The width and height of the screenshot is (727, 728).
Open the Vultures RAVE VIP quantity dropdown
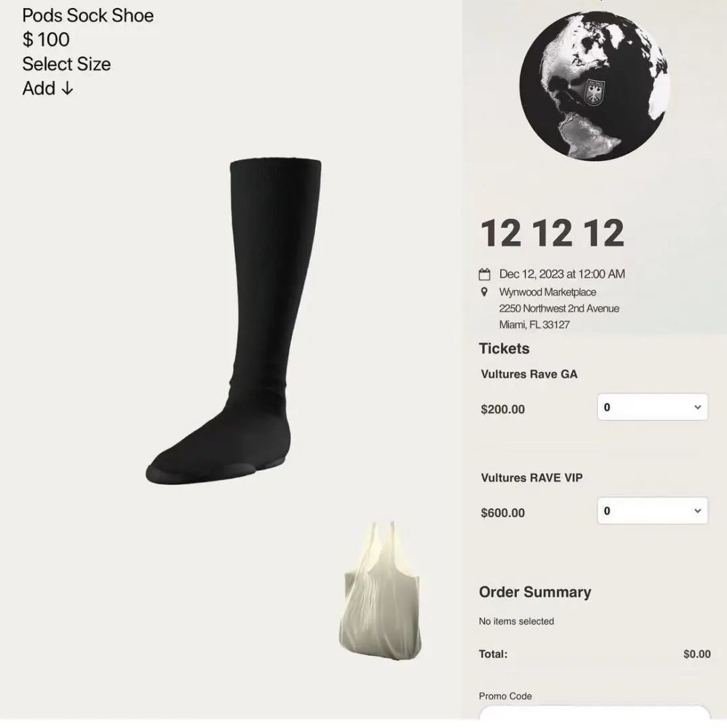[652, 510]
